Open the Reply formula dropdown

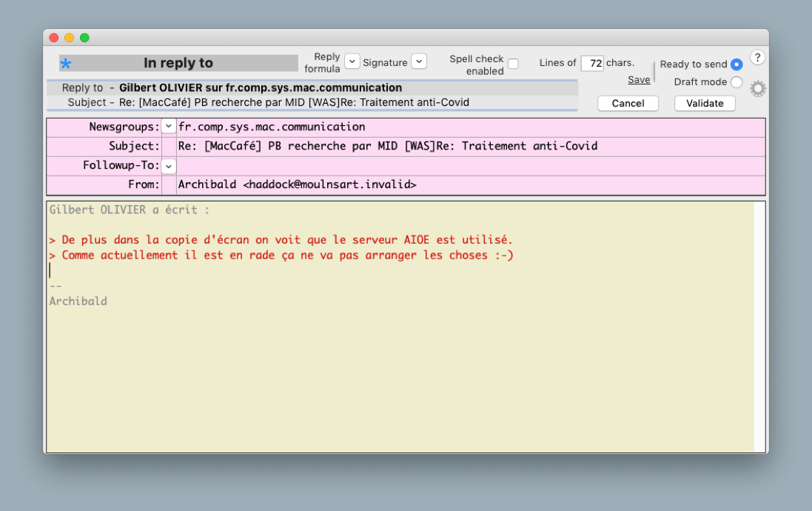(352, 61)
